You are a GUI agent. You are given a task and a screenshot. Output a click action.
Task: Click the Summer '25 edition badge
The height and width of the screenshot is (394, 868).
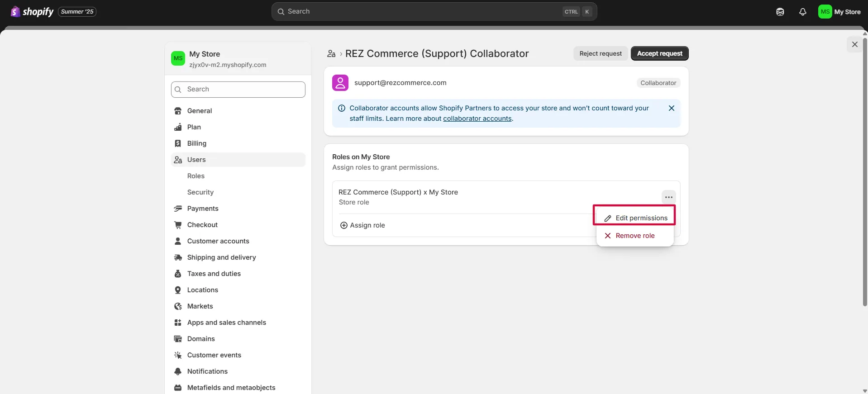[77, 12]
